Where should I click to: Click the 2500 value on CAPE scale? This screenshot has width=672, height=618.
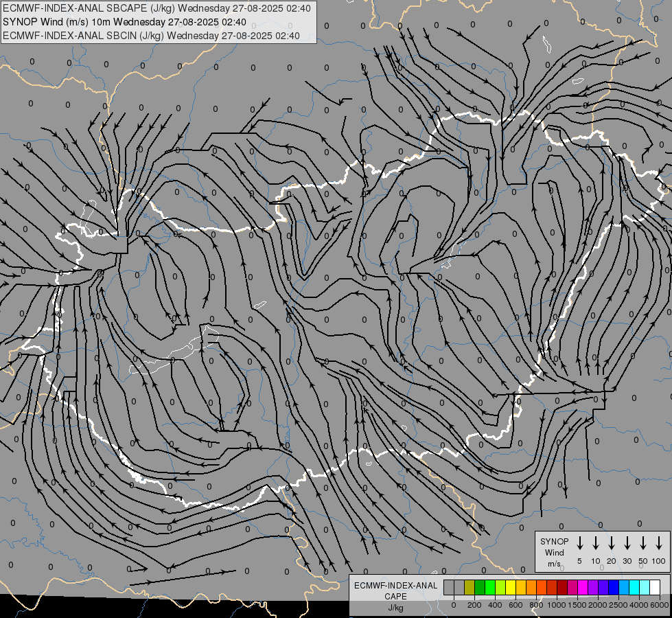click(618, 605)
